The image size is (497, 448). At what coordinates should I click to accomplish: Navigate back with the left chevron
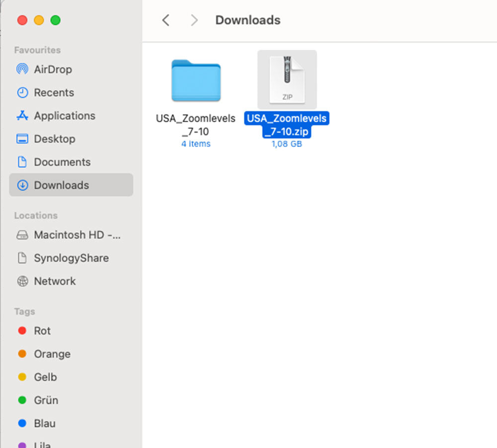(x=166, y=20)
